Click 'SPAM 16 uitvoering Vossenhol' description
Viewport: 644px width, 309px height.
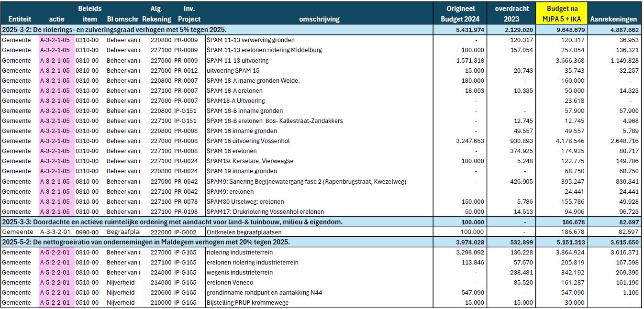point(248,141)
